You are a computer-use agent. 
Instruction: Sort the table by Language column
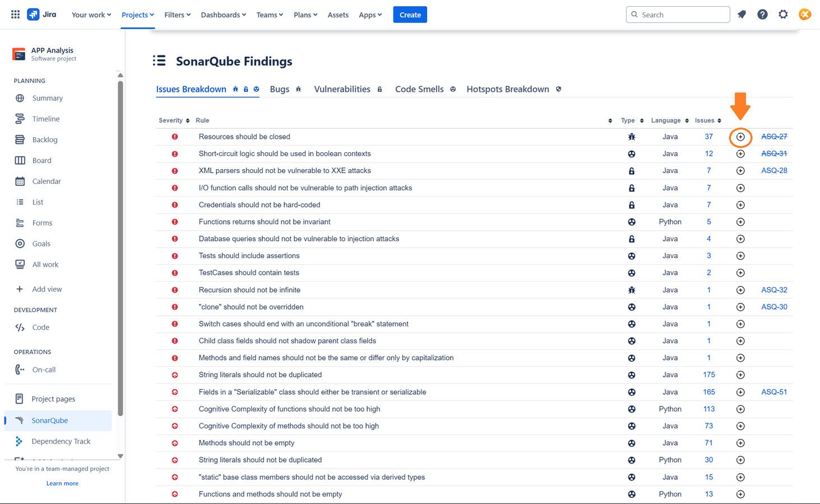(x=670, y=120)
